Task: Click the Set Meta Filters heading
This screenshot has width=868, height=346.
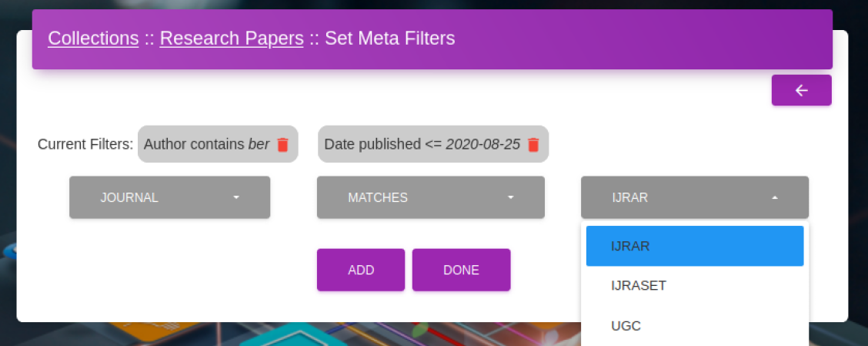Action: point(389,39)
